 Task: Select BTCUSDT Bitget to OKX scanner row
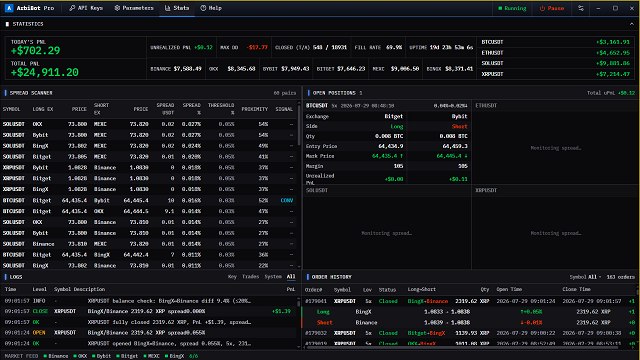point(148,211)
